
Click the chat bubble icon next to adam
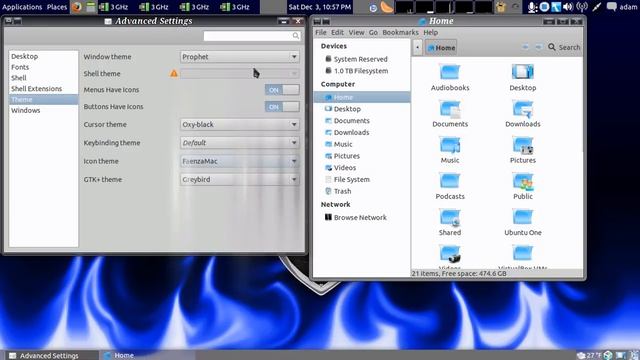coord(611,7)
